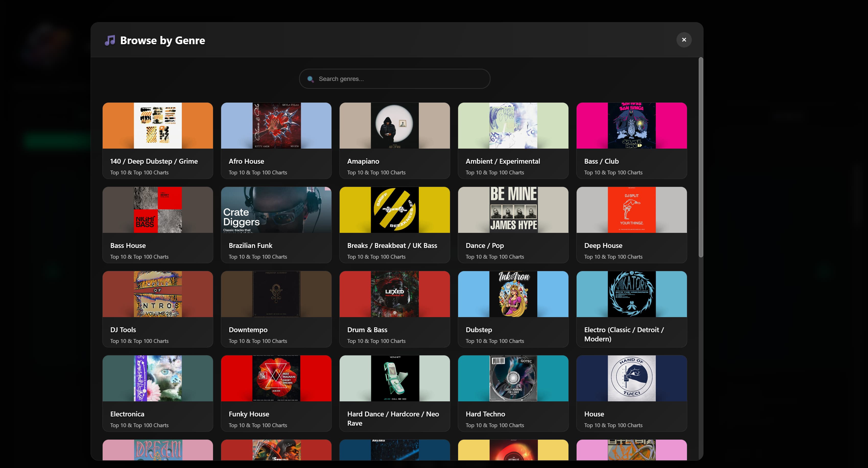Open the Hard Dance / Hardcore / Neo Rave artwork

pyautogui.click(x=395, y=378)
